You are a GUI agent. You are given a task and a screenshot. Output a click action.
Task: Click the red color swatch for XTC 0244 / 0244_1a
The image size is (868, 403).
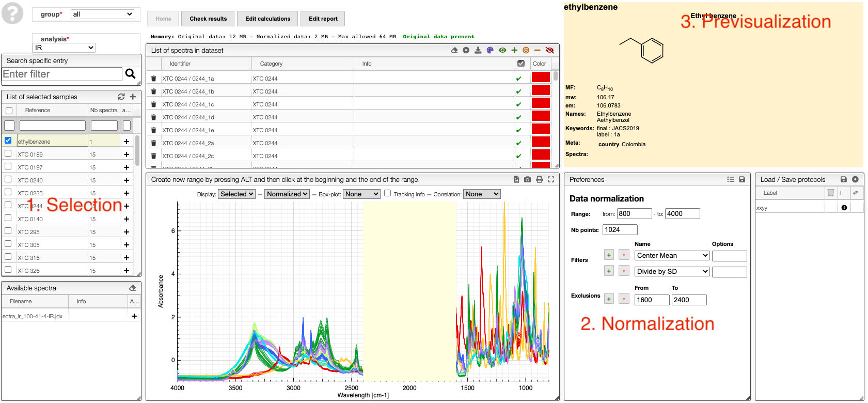[541, 77]
